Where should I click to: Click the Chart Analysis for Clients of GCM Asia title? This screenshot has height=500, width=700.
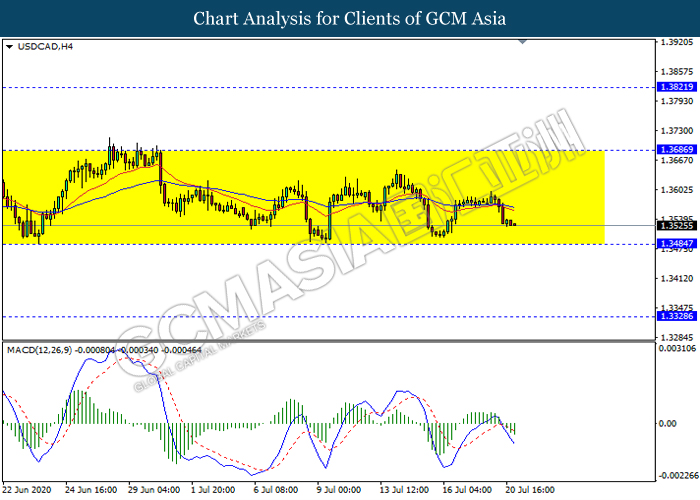tap(350, 19)
